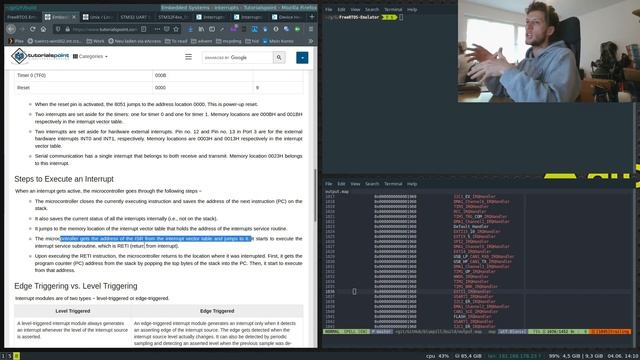Open Firefox downloads arrow icon
The height and width of the screenshot is (360, 640).
click(190, 29)
